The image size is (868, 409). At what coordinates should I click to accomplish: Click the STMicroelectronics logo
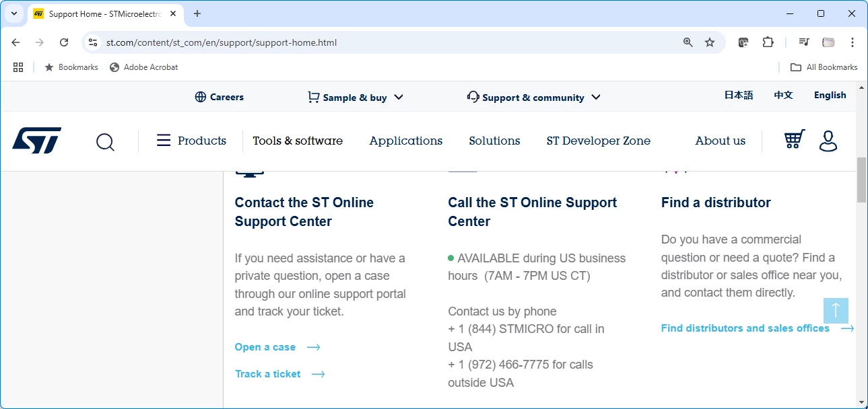click(x=36, y=141)
